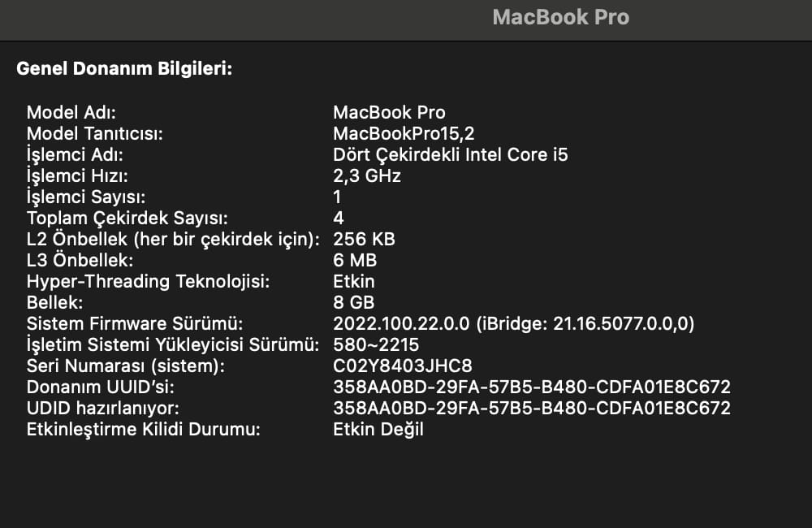This screenshot has height=528, width=812.
Task: Click the 8 GB Bellek value
Action: [354, 303]
